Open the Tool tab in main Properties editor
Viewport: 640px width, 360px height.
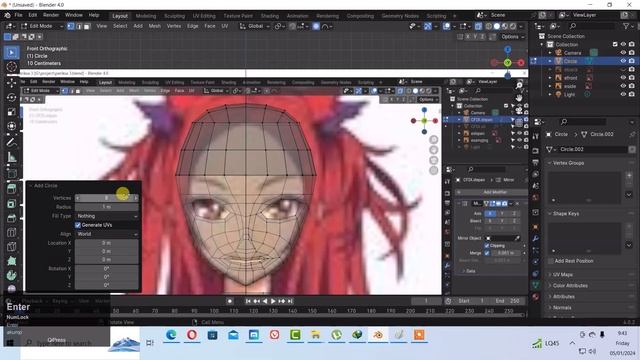pyautogui.click(x=536, y=136)
